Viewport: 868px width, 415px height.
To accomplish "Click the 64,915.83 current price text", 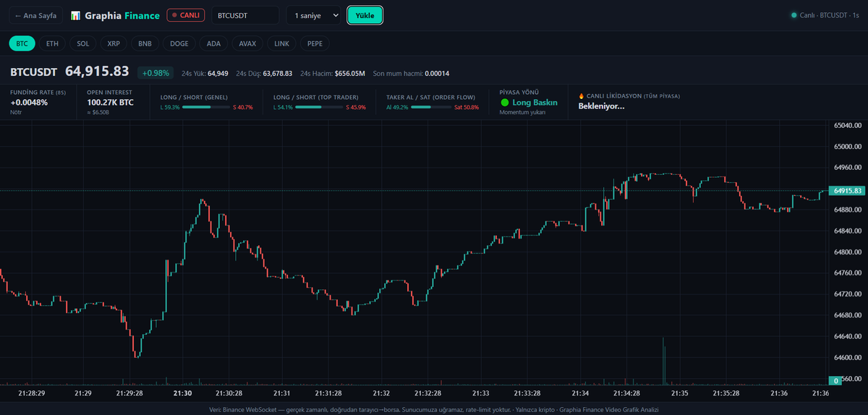I will click(x=97, y=72).
